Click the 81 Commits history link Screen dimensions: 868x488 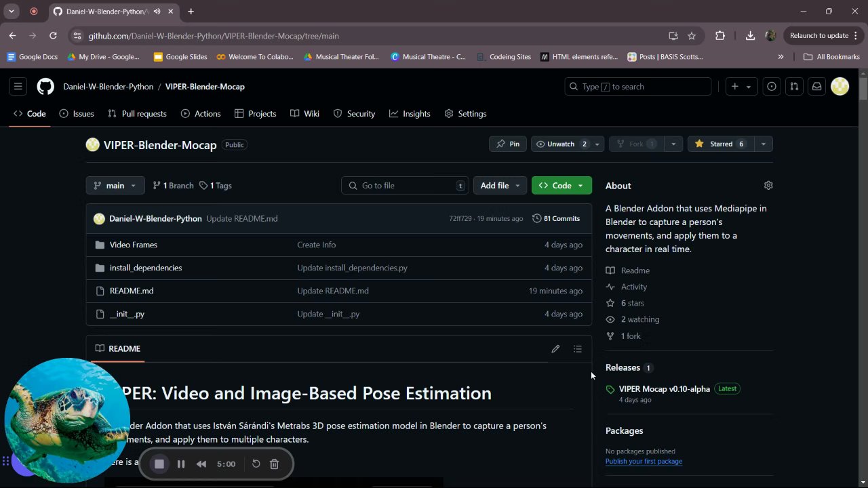556,219
